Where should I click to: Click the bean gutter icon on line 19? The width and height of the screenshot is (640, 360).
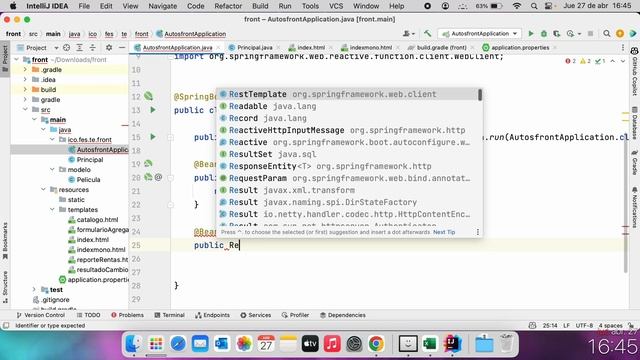pos(148,164)
